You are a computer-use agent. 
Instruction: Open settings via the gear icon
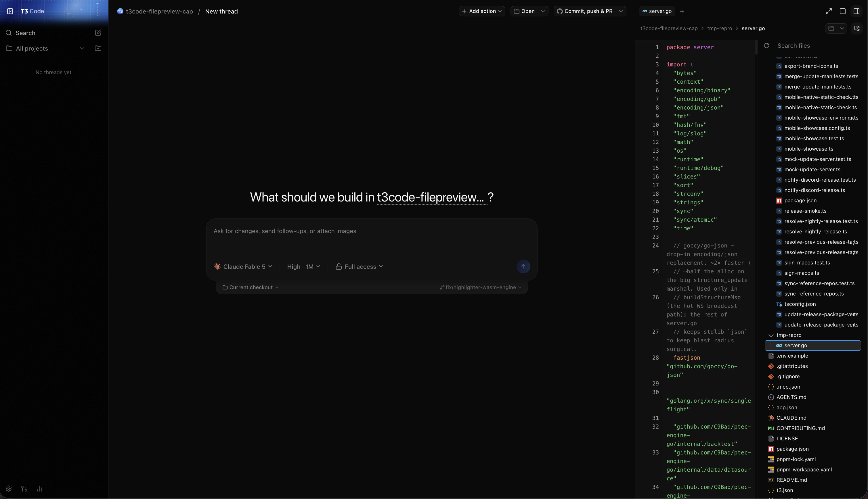click(9, 489)
